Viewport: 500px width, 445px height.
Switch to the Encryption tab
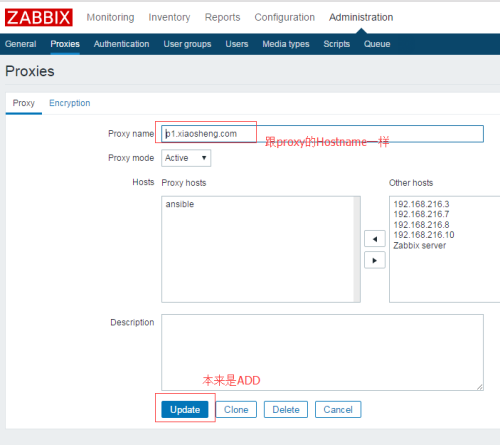tap(70, 103)
